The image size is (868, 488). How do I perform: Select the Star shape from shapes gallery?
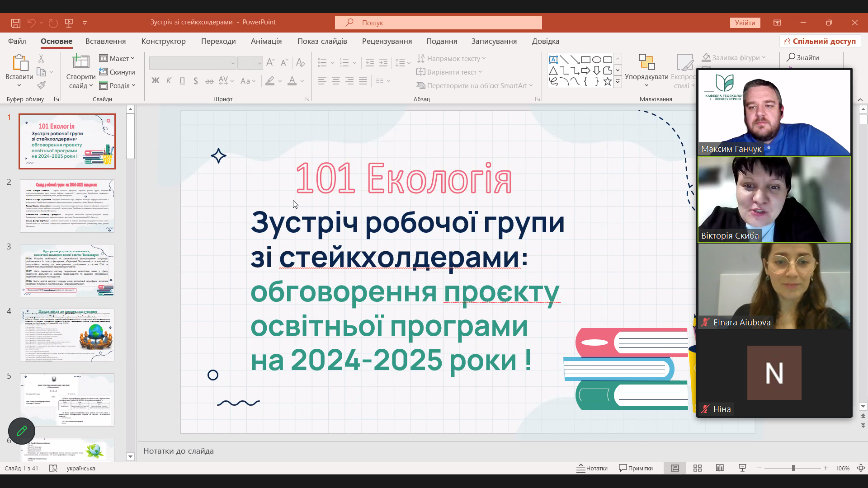coord(608,81)
